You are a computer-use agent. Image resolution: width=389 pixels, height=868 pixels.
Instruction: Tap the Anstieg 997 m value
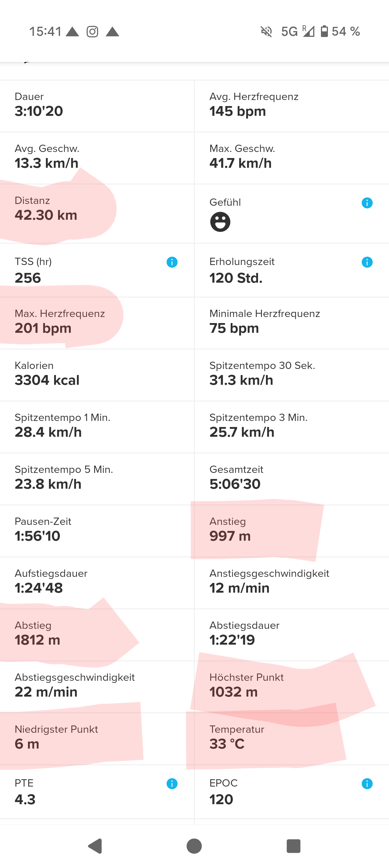pos(230,536)
